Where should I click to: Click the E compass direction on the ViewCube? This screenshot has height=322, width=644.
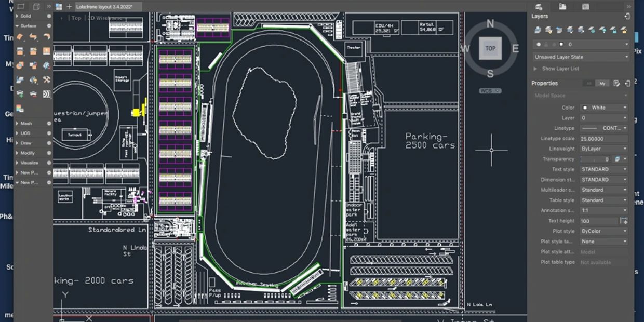point(515,49)
